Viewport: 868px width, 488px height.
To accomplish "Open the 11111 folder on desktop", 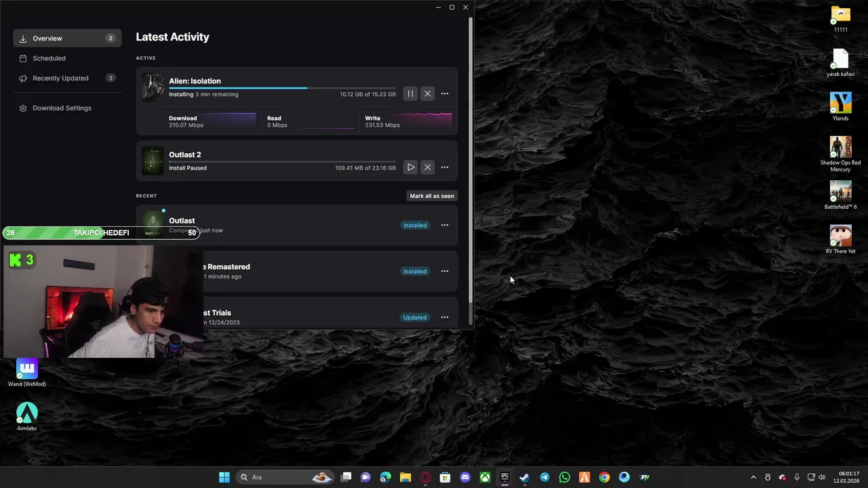I will pos(840,19).
